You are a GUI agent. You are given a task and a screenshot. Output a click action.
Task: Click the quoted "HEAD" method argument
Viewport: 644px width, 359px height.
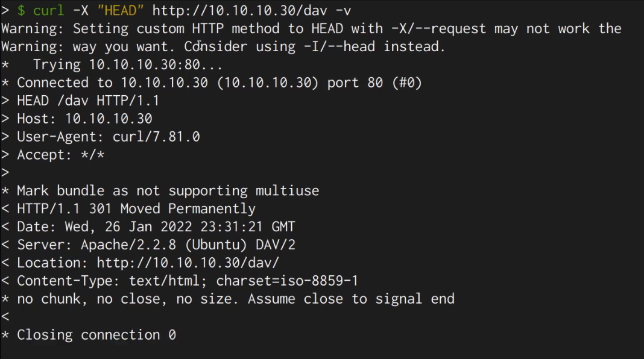(121, 10)
